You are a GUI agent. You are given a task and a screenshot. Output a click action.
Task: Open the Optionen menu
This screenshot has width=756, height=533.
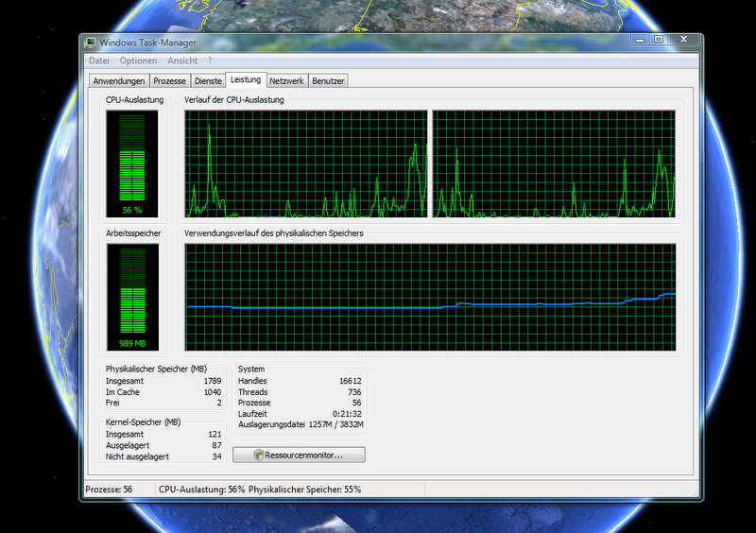[x=138, y=60]
